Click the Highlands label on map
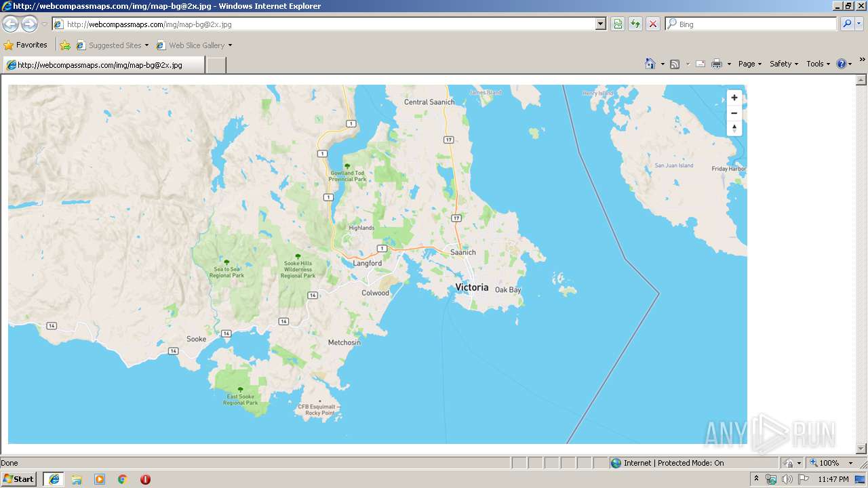Viewport: 868px width, 488px height. (x=361, y=228)
